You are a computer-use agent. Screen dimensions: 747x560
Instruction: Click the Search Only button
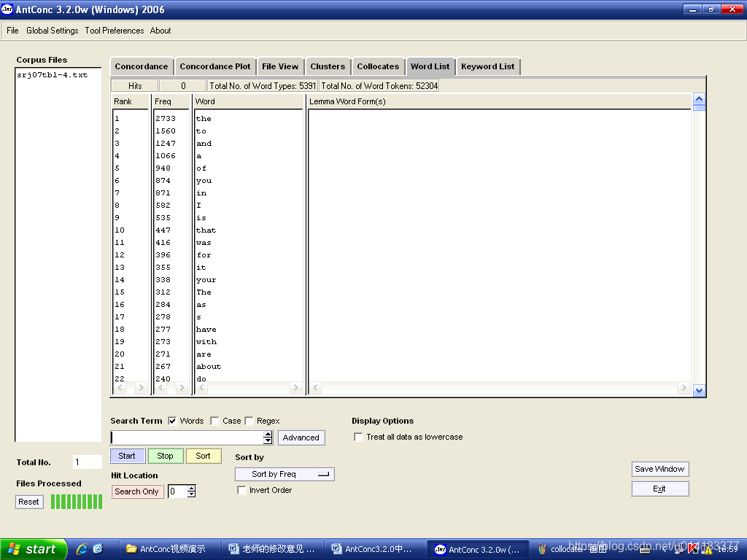[137, 491]
